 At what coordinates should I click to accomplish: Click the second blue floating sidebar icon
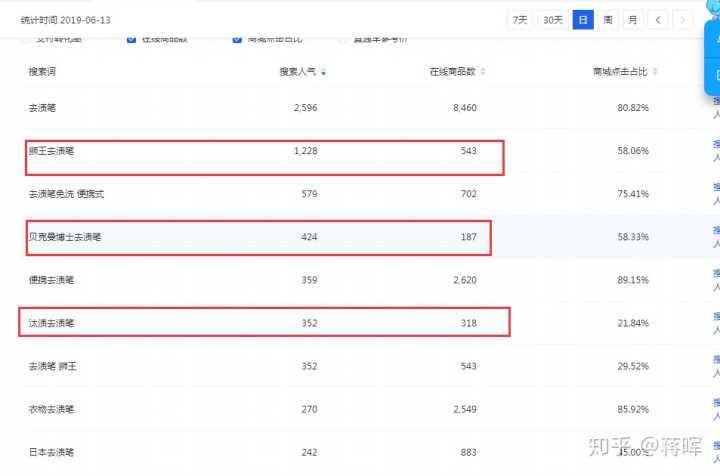[714, 73]
